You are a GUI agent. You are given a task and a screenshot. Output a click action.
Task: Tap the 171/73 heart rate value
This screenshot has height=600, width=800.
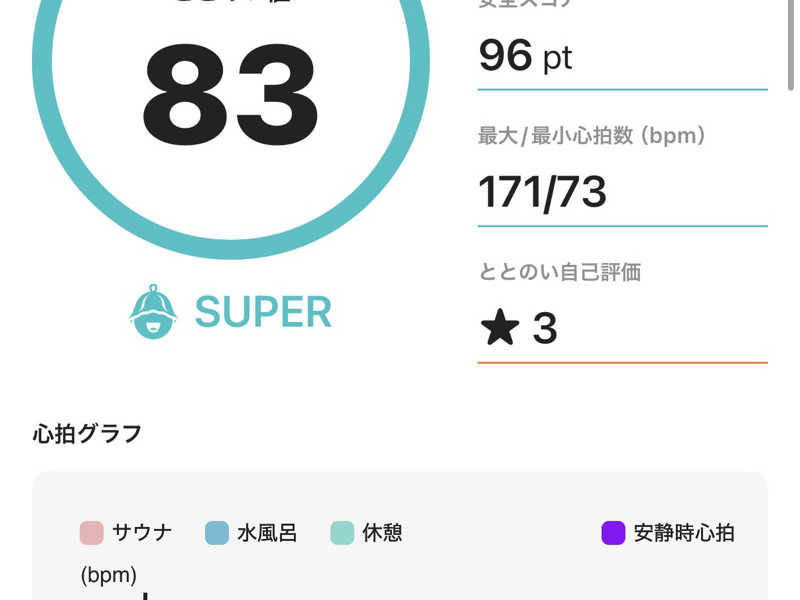click(x=543, y=191)
